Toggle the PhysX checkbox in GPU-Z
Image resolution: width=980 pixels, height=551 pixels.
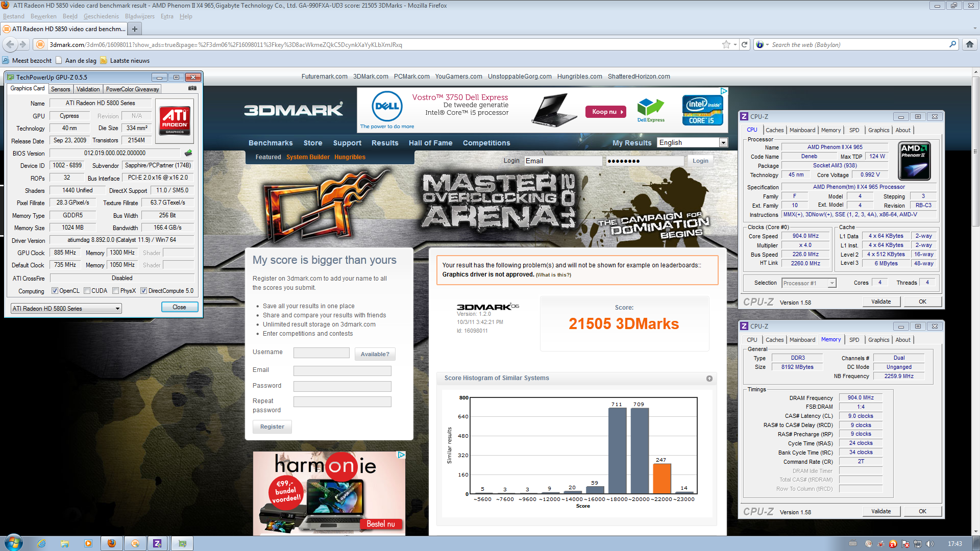(x=116, y=291)
